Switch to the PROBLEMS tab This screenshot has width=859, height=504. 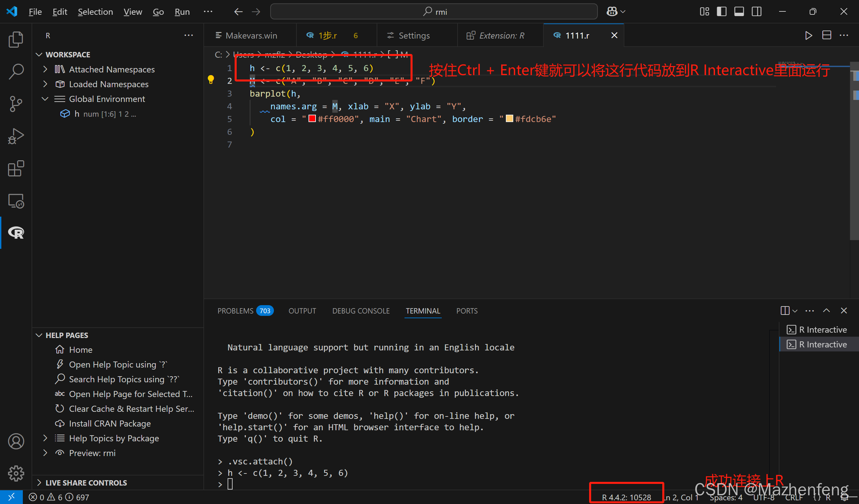coord(236,311)
